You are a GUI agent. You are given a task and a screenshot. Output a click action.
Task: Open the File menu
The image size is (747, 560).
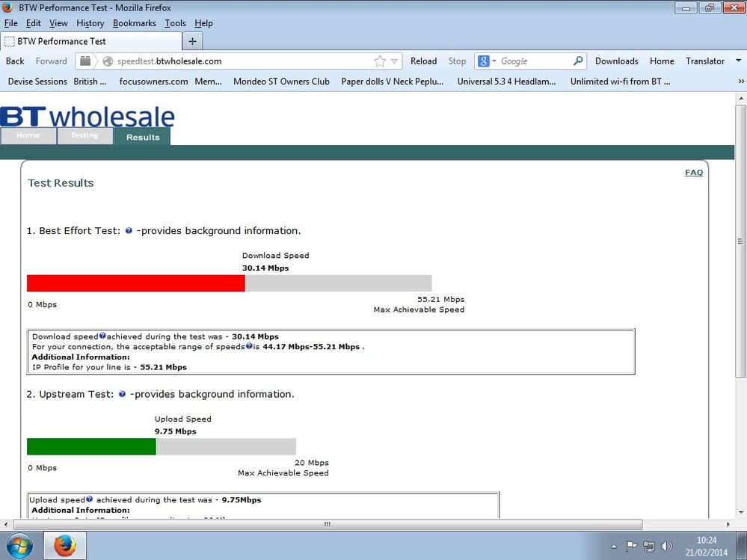tap(10, 23)
